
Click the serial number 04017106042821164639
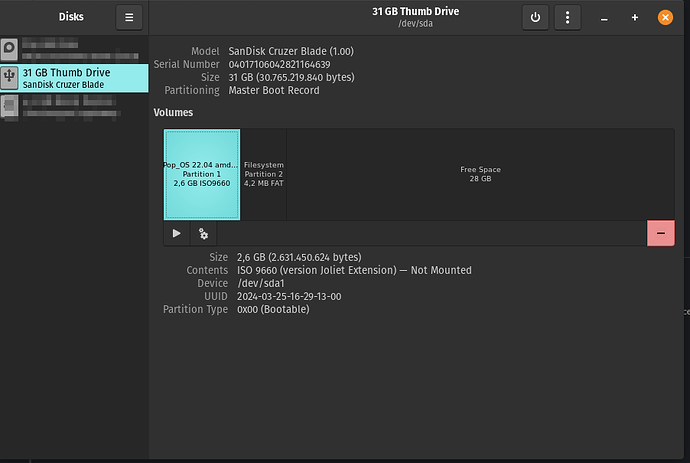(279, 65)
